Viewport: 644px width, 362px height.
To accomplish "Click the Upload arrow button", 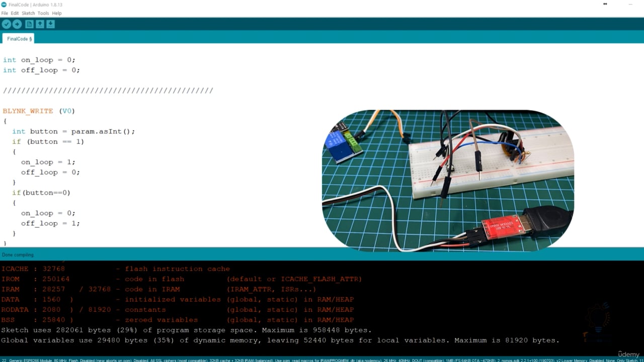I will 17,24.
